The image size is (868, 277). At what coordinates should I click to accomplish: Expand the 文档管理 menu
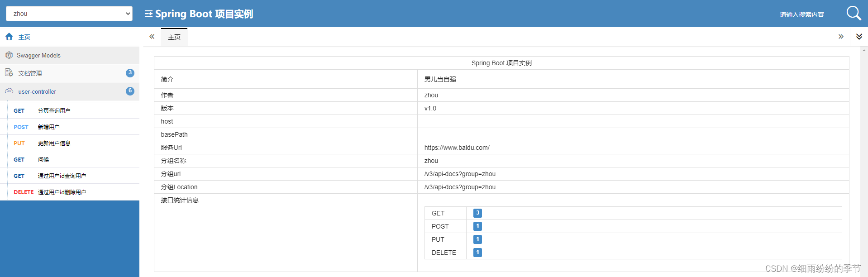[70, 73]
